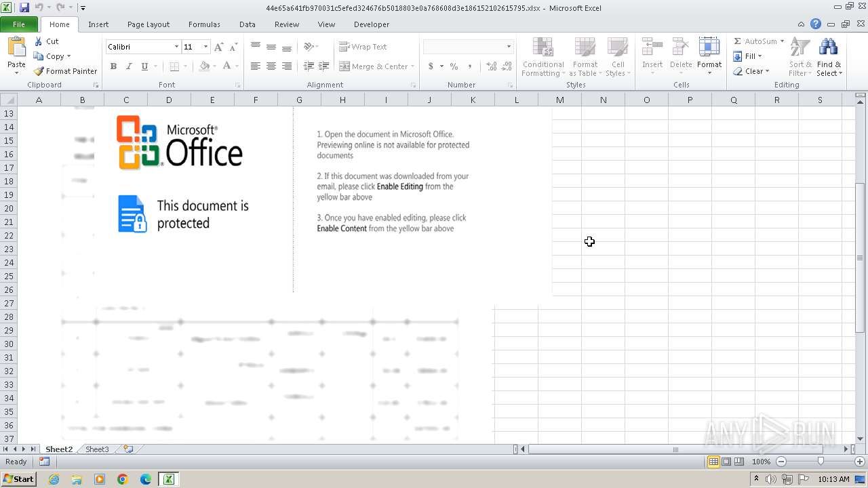
Task: Open the font size dropdown
Action: (205, 47)
